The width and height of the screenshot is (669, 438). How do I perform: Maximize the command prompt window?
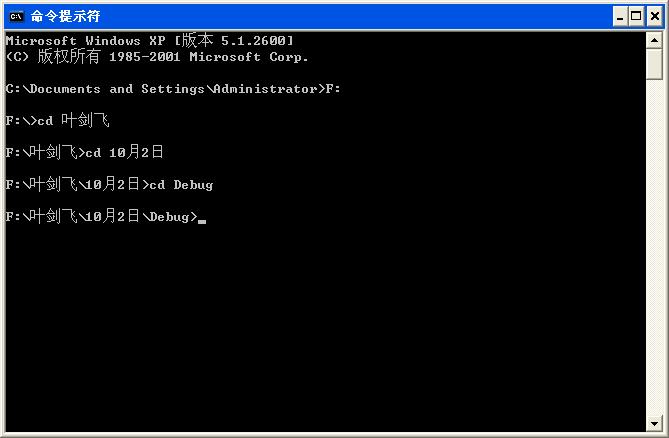point(636,16)
